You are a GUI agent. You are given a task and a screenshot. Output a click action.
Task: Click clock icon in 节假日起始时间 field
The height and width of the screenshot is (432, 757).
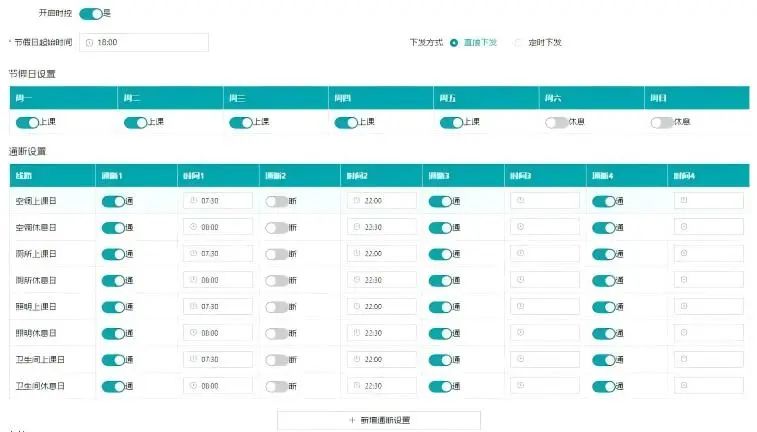(x=89, y=42)
